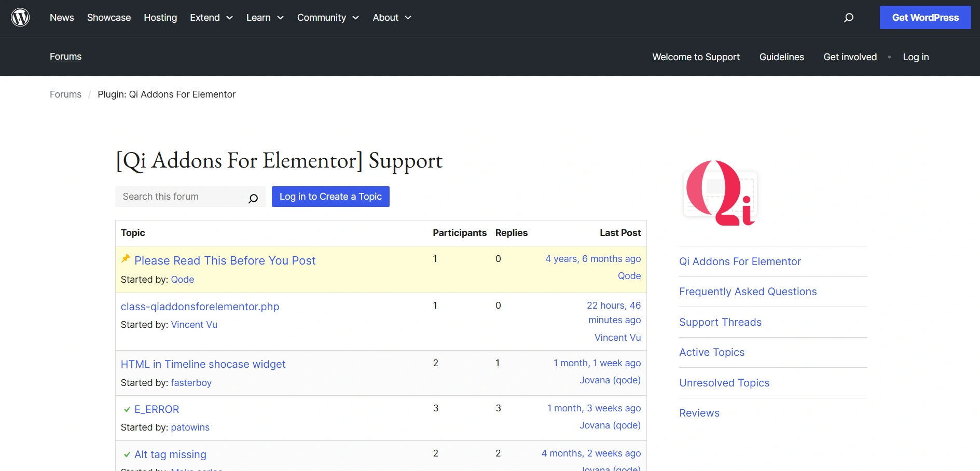Open the Showcase menu item
The height and width of the screenshot is (471, 980).
coord(109,18)
